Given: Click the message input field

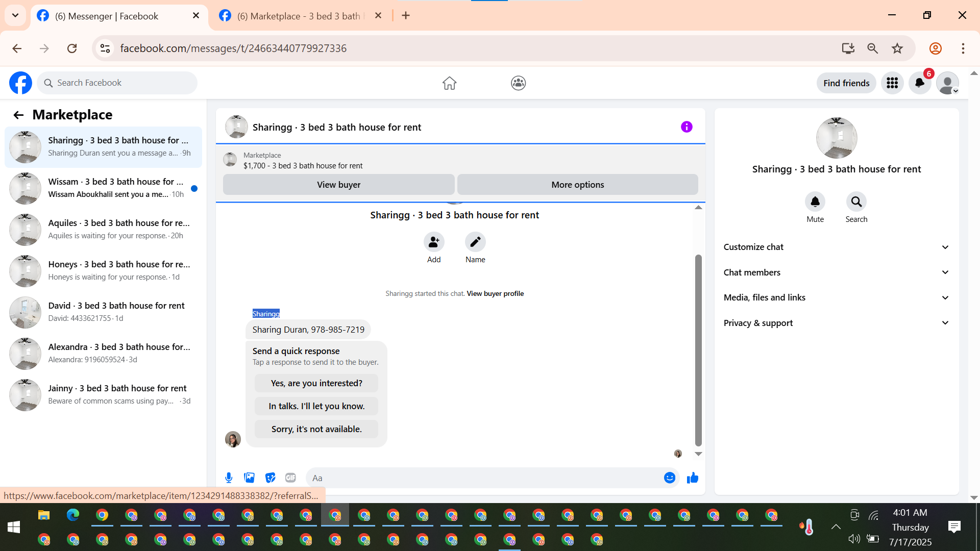Looking at the screenshot, I should pos(485,478).
